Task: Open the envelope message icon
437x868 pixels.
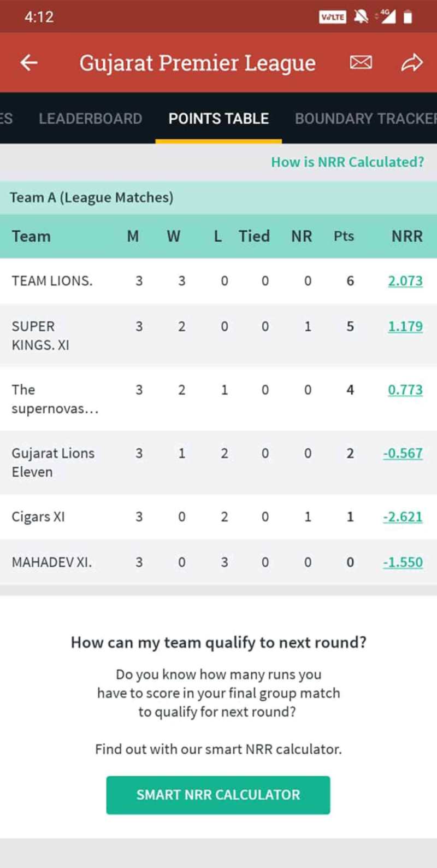Action: click(361, 63)
